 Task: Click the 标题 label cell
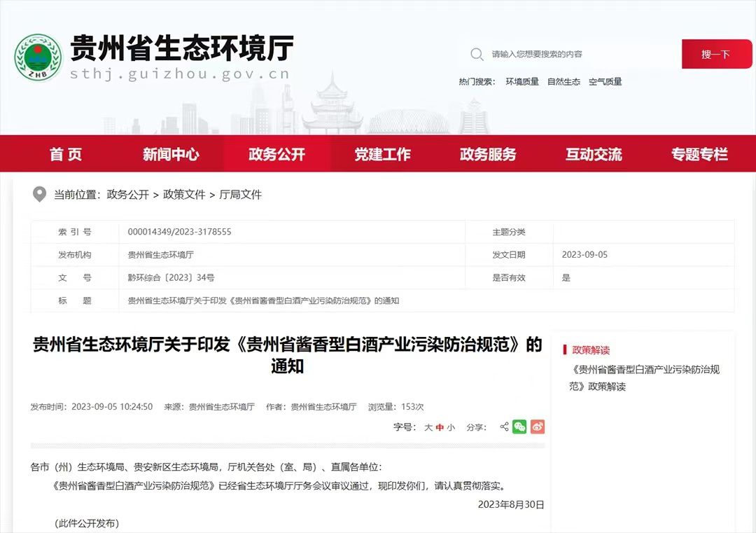[75, 300]
